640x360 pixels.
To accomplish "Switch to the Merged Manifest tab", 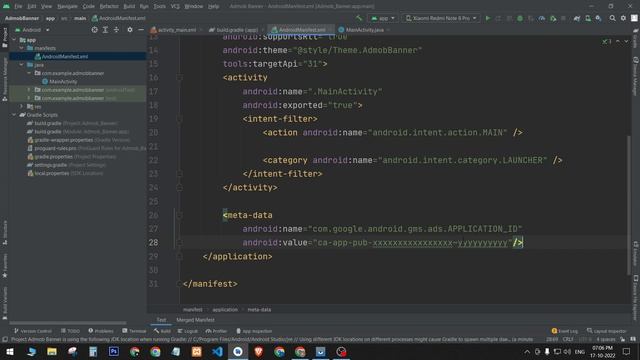I will click(195, 320).
